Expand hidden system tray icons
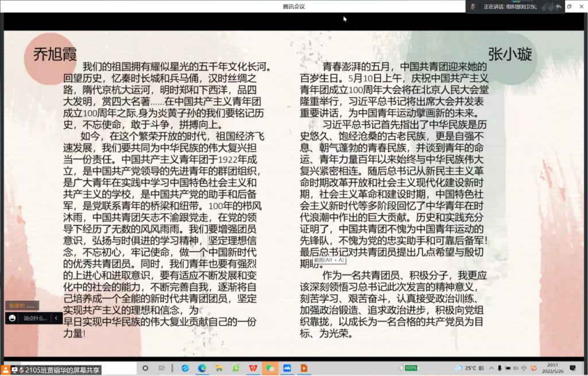Viewport: 588px width, 376px height. click(x=490, y=368)
